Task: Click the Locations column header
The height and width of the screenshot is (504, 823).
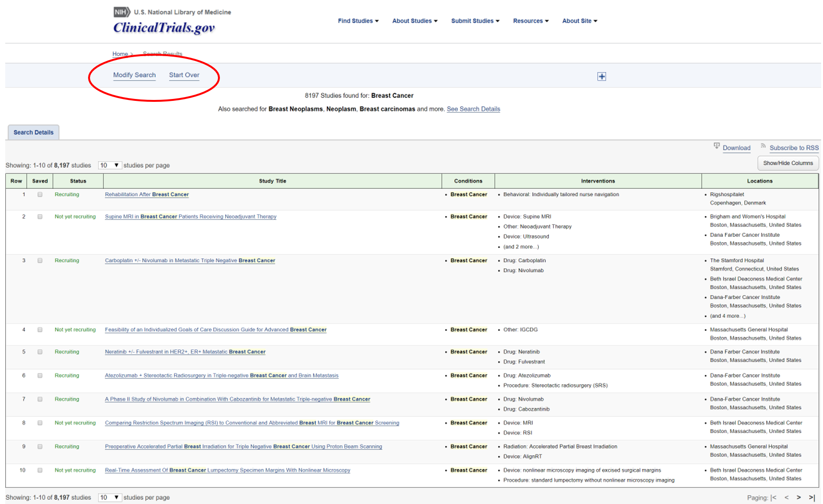Action: (760, 181)
